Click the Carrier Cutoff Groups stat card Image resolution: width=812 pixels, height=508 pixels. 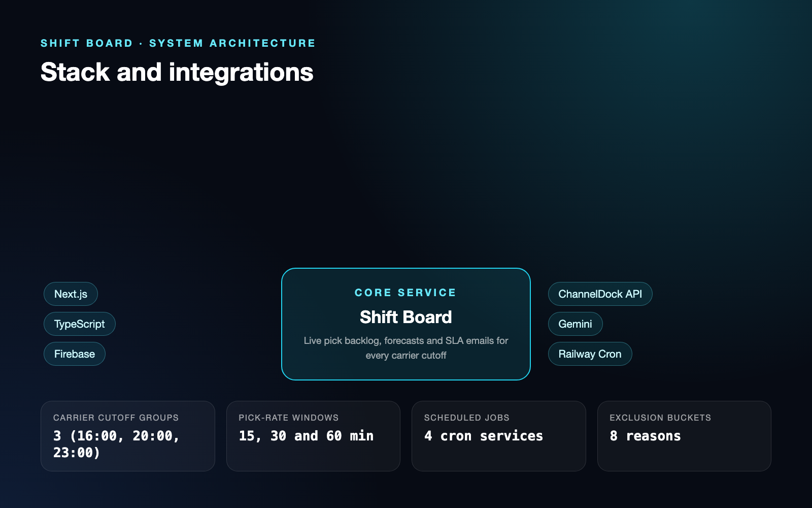click(x=128, y=436)
